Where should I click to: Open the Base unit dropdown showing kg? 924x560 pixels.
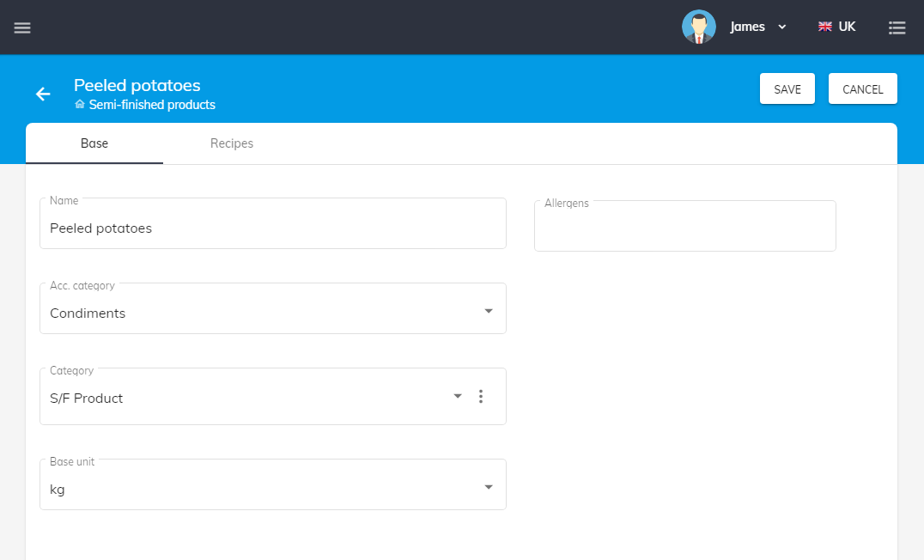(x=272, y=489)
